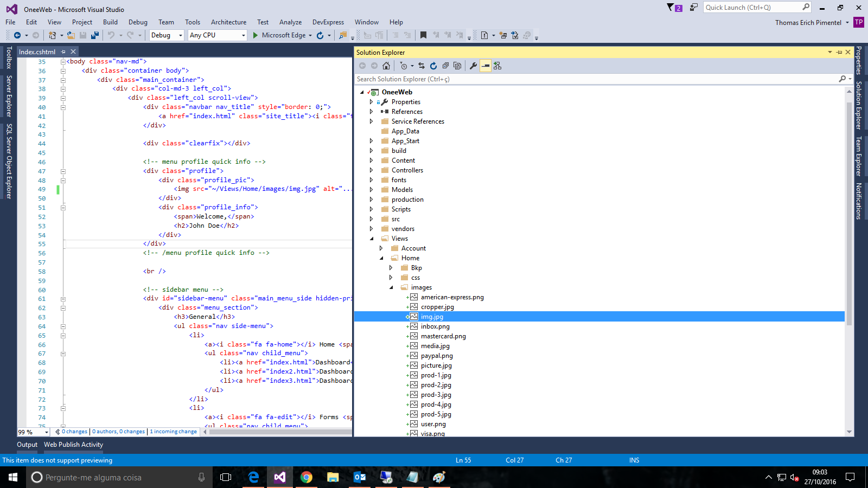Collapse the code block at line 61

click(x=63, y=299)
